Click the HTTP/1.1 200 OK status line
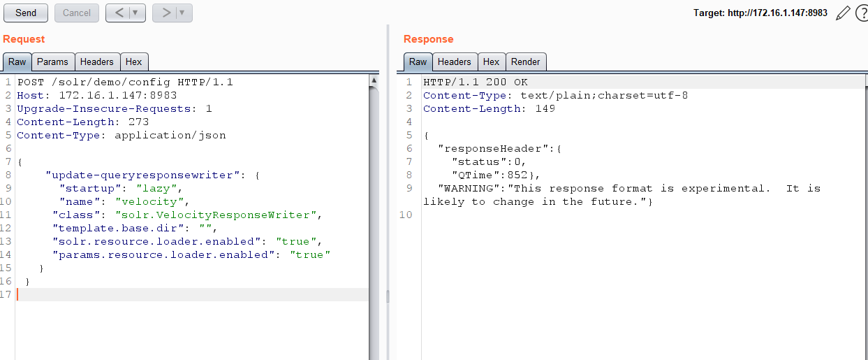 (x=476, y=82)
